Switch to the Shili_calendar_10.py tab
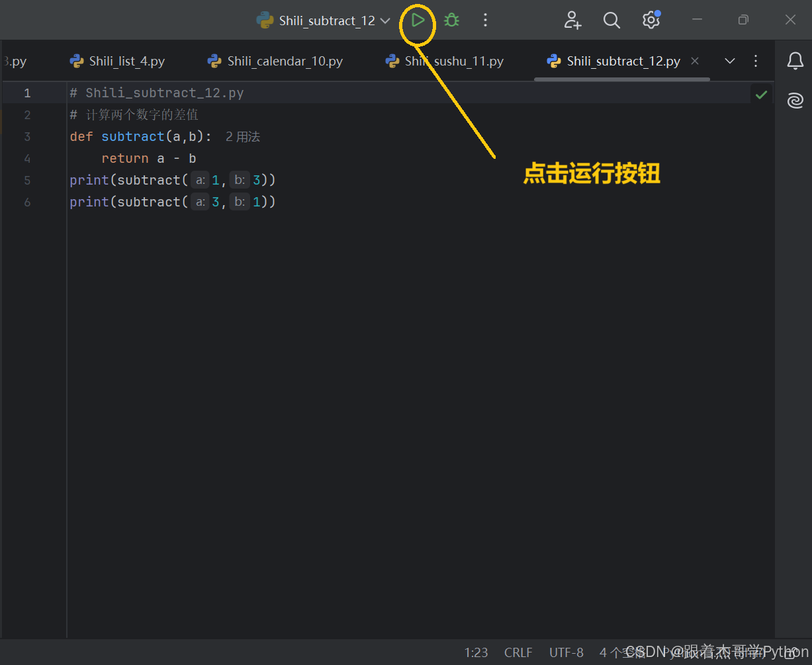This screenshot has height=665, width=812. [285, 60]
